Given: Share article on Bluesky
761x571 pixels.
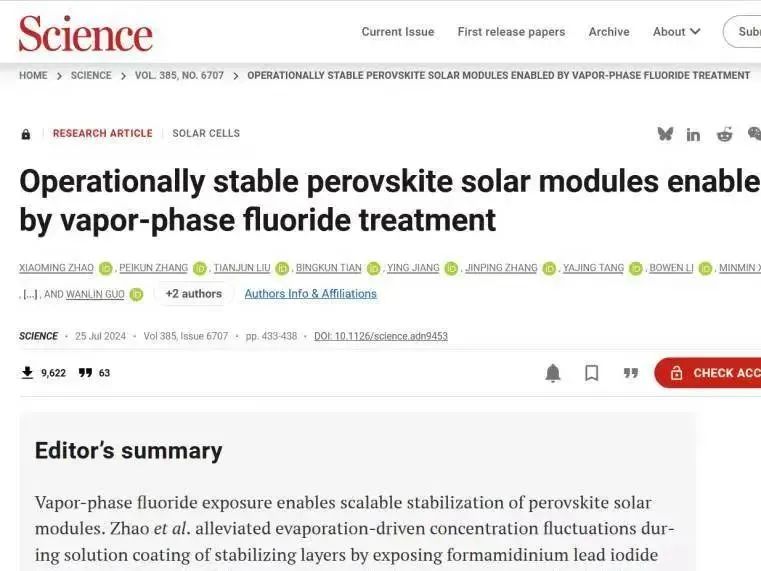Looking at the screenshot, I should click(665, 134).
